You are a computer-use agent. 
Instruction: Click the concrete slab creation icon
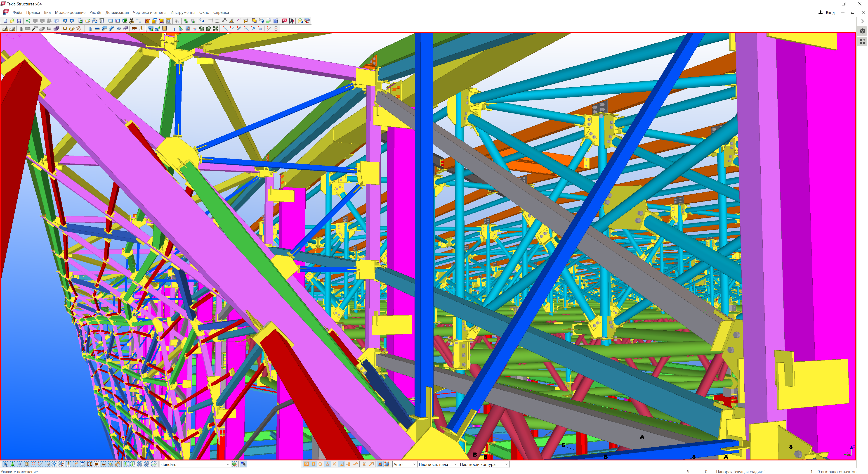pyautogui.click(x=42, y=29)
